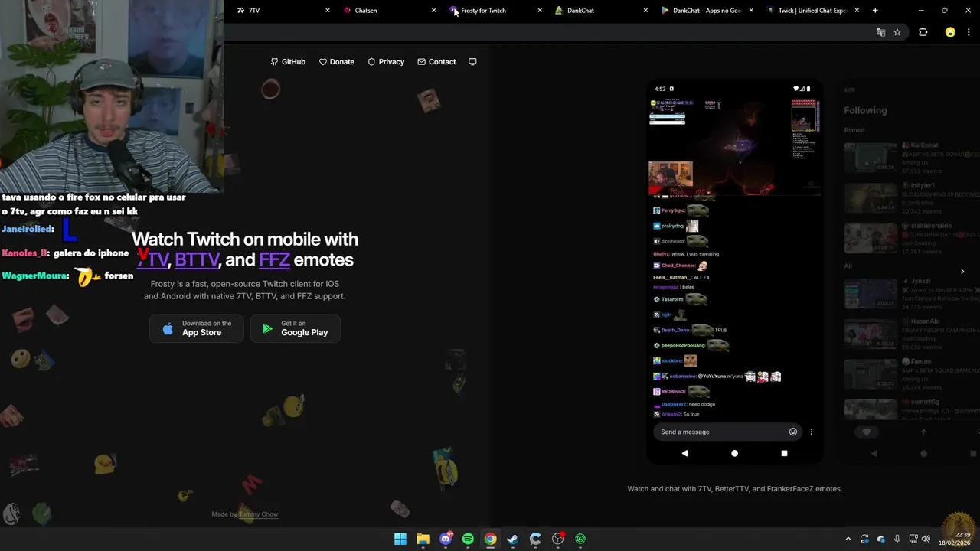Viewport: 980px width, 551px height.
Task: Open a new browser tab
Action: [x=875, y=11]
